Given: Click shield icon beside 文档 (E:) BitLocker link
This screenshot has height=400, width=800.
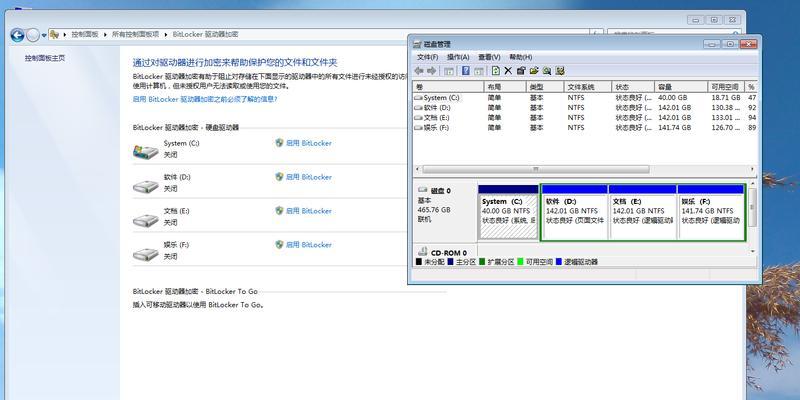Looking at the screenshot, I should pyautogui.click(x=279, y=210).
